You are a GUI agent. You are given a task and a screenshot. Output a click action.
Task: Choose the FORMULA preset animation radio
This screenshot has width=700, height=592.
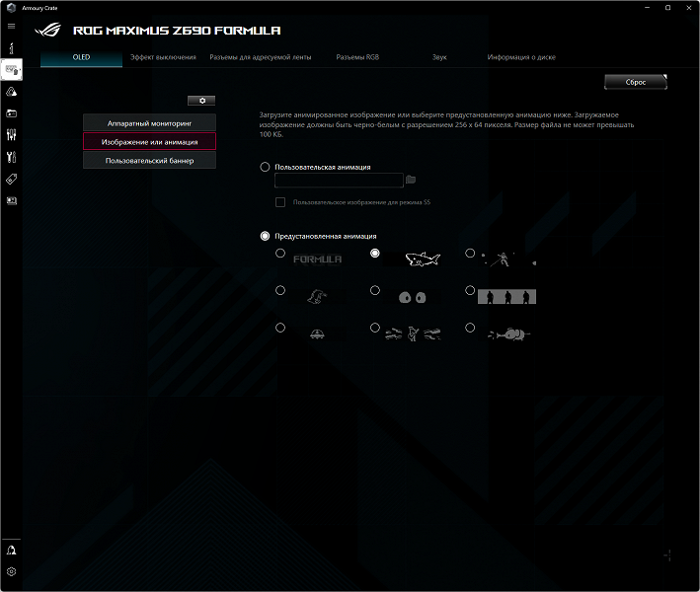tap(280, 253)
